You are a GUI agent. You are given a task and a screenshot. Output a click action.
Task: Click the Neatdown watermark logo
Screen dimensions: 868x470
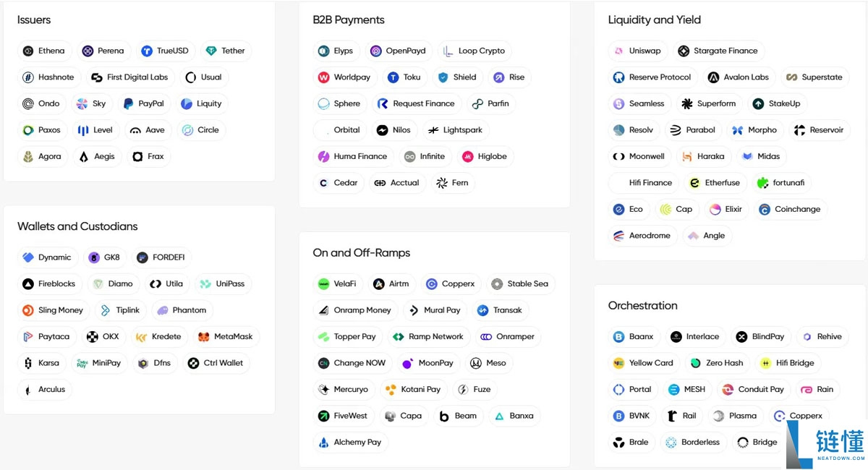[826, 442]
